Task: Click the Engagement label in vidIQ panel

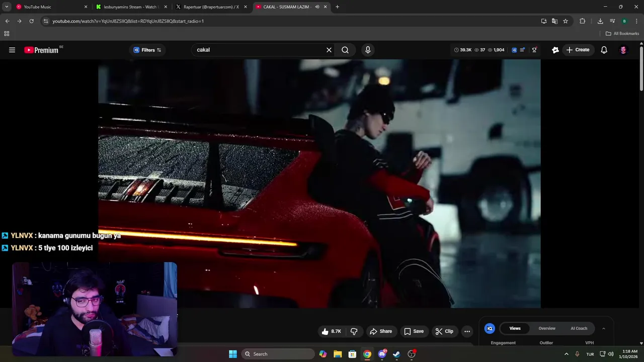Action: tap(503, 343)
